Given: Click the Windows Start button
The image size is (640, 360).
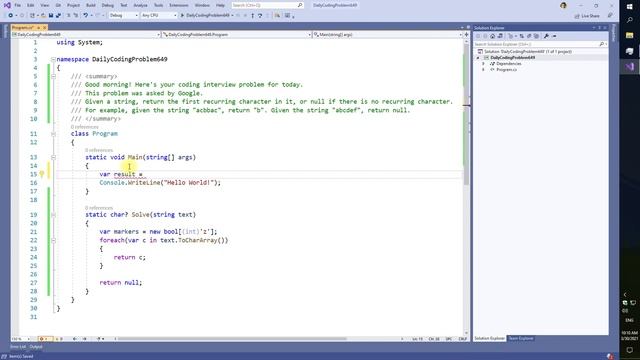Looking at the screenshot, I should pos(629,7).
